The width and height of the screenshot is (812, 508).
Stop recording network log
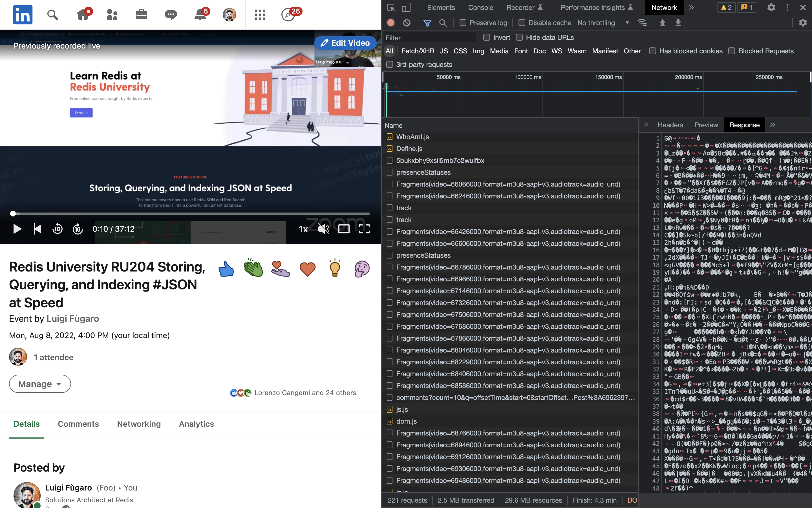coord(390,23)
